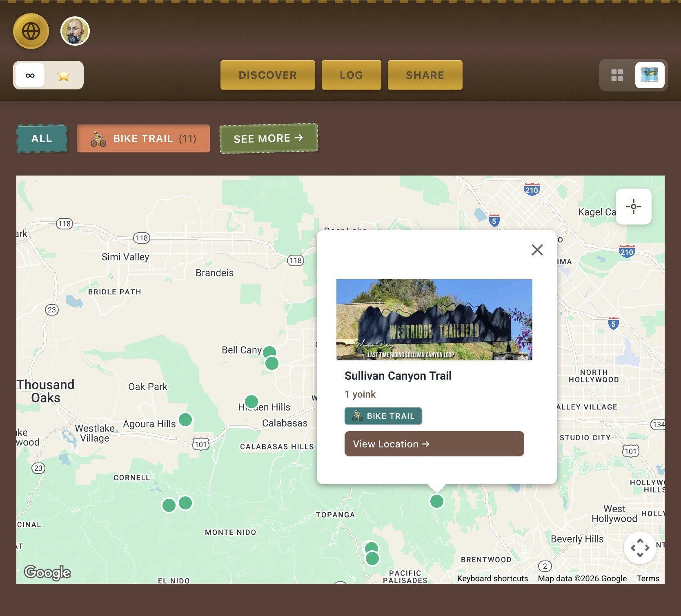Switch to grid view
681x616 pixels.
coord(617,75)
